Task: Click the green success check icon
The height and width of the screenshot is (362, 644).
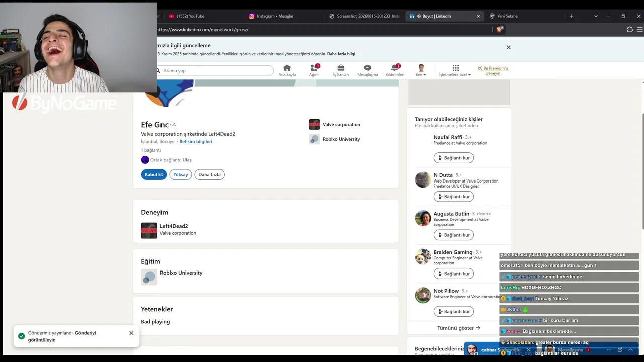Action: [21, 336]
